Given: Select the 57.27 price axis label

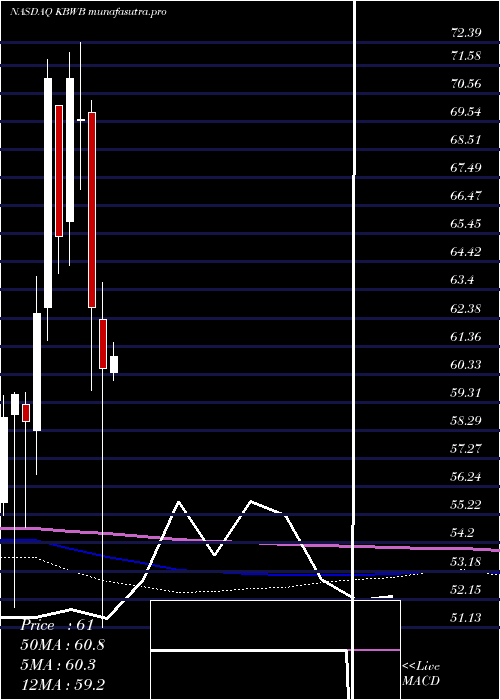Looking at the screenshot, I should [466, 449].
